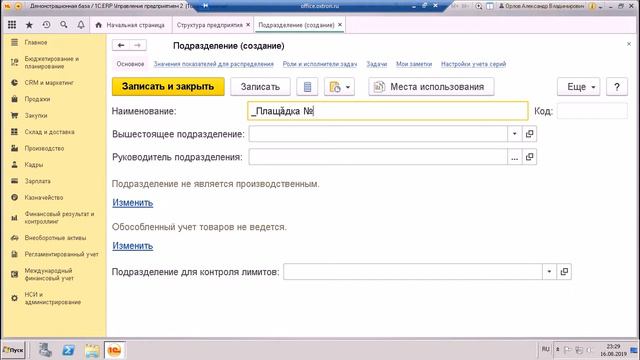Close the form with the X
The height and width of the screenshot is (360, 640).
[629, 44]
